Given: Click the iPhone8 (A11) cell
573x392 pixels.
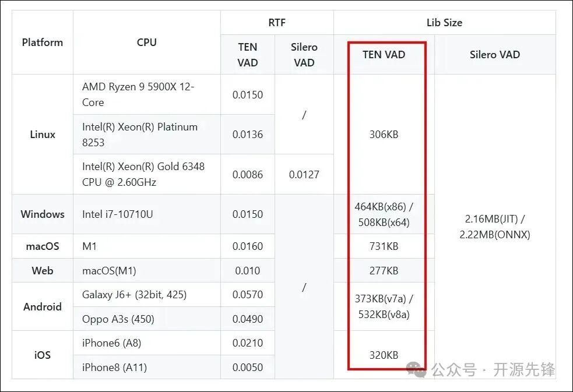Looking at the screenshot, I should 115,368.
